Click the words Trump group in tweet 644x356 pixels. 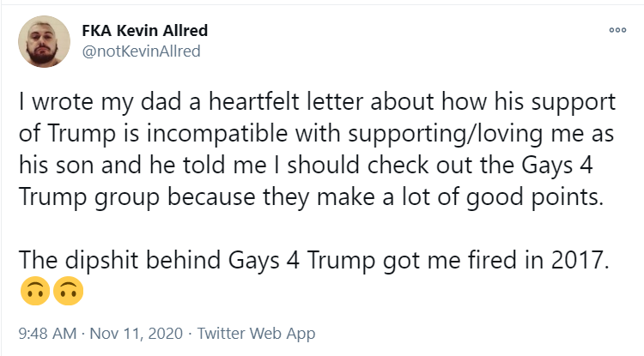click(89, 197)
